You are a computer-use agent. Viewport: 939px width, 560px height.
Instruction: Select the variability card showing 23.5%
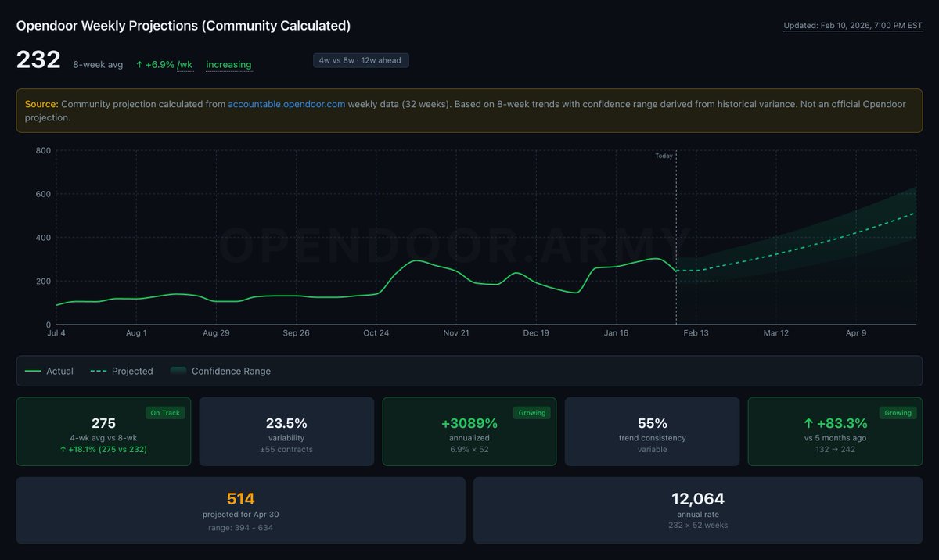click(x=286, y=431)
